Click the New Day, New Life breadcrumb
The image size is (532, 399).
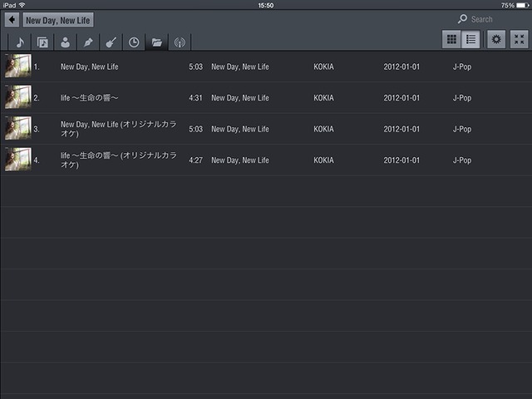click(58, 20)
